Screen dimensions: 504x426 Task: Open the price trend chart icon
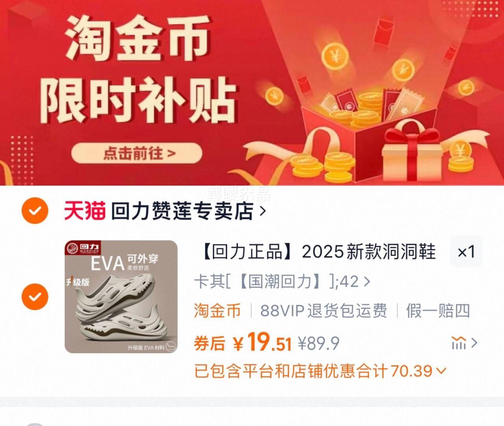coord(464,343)
